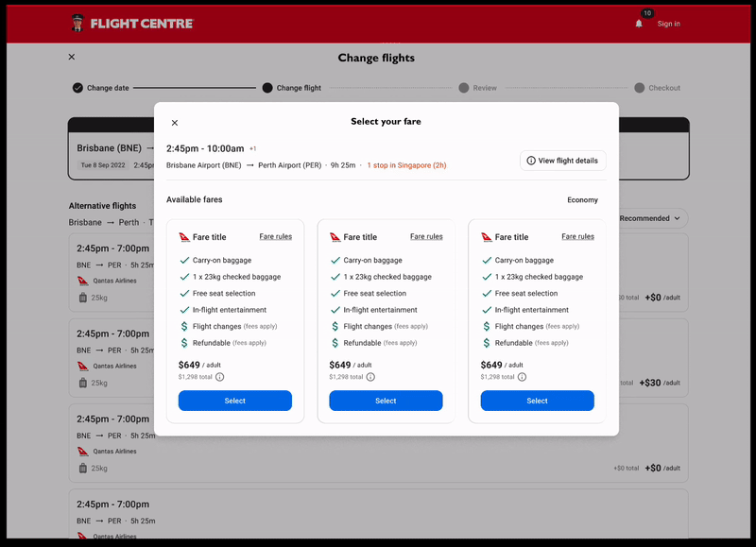Click Refundable dollar icon in third card
Viewport: 756px width, 547px height.
[x=487, y=343]
